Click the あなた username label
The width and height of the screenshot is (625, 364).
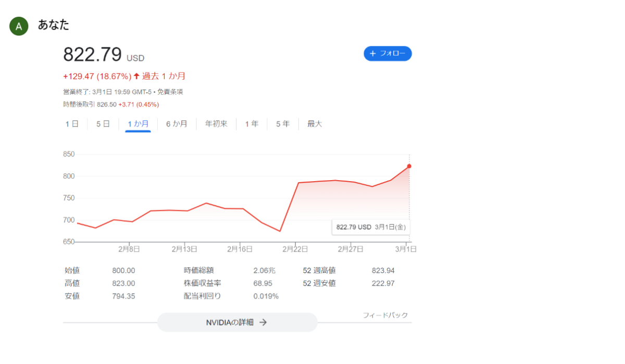[x=54, y=24]
